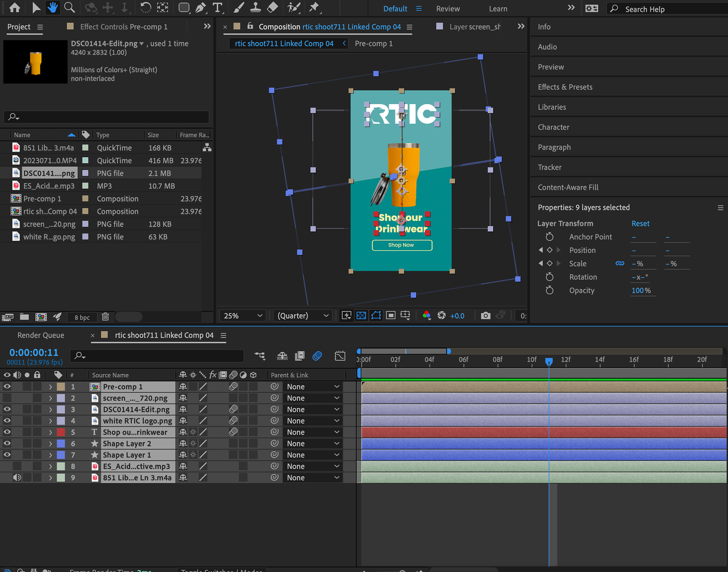Open the Effect Controls Pre-comp 1 tab
The width and height of the screenshot is (728, 572).
pyautogui.click(x=124, y=27)
